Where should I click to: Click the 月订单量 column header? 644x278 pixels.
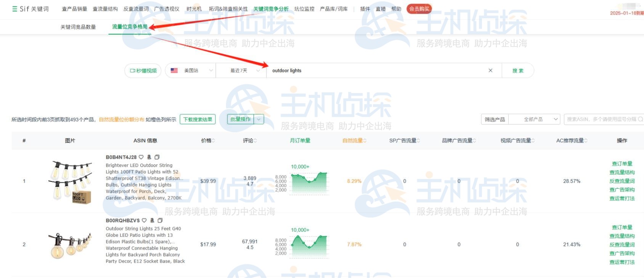300,141
